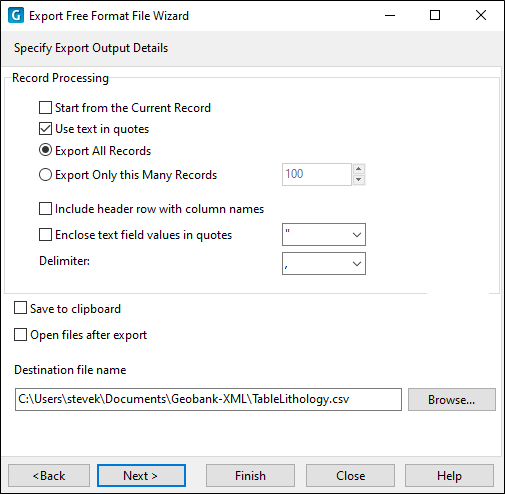Enable Enclose text field values in quotes

point(45,235)
